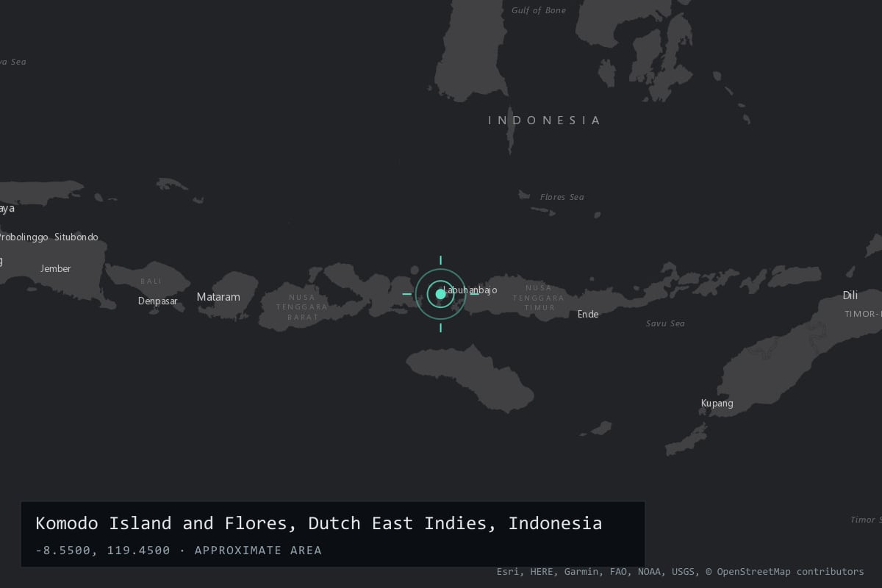Viewport: 882px width, 588px height.
Task: Select the Kupang city label
Action: [717, 404]
